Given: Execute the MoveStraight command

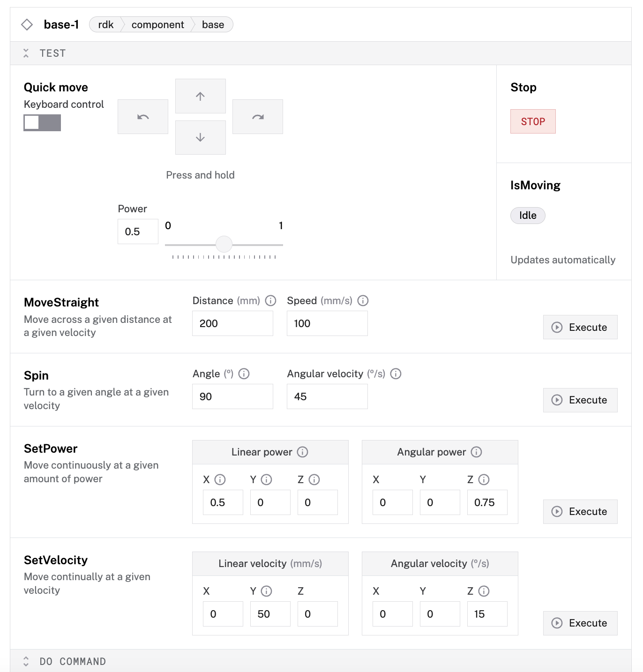Looking at the screenshot, I should tap(580, 327).
